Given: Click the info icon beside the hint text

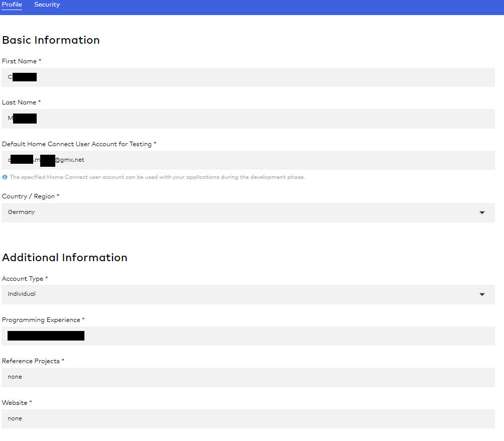Looking at the screenshot, I should tap(5, 177).
